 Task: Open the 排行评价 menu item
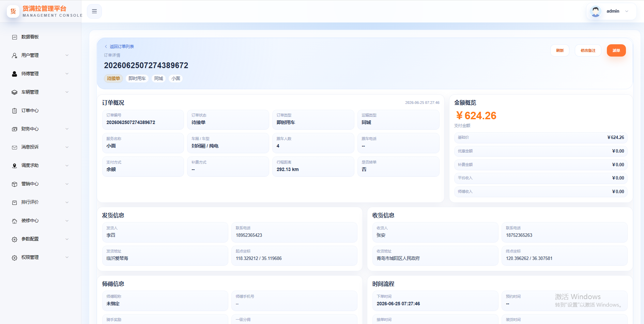click(41, 202)
